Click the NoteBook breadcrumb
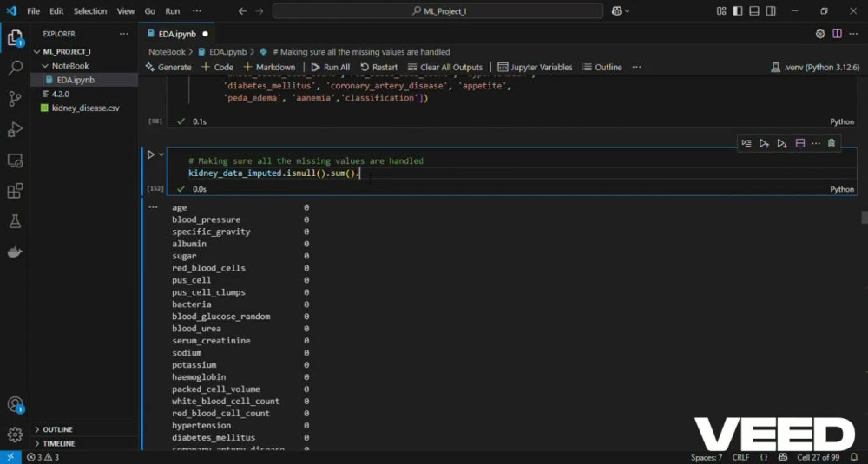Screen dimensions: 868x464 point(167,51)
